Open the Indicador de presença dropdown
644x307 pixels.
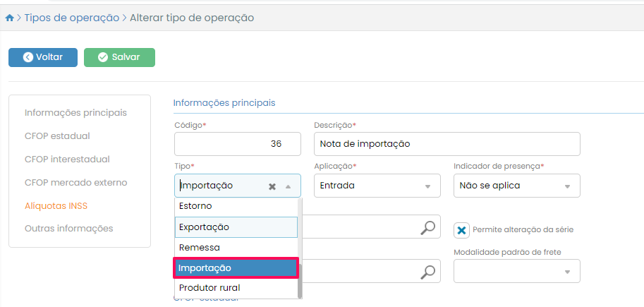566,186
